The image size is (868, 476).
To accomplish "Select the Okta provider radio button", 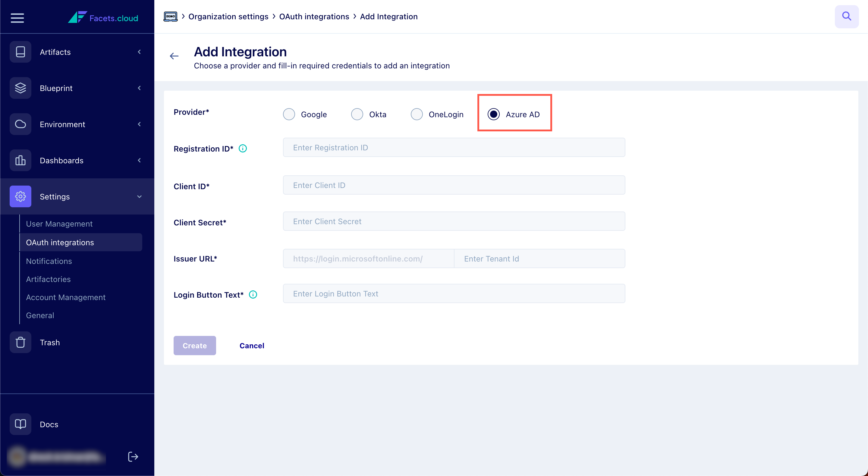I will coord(357,114).
